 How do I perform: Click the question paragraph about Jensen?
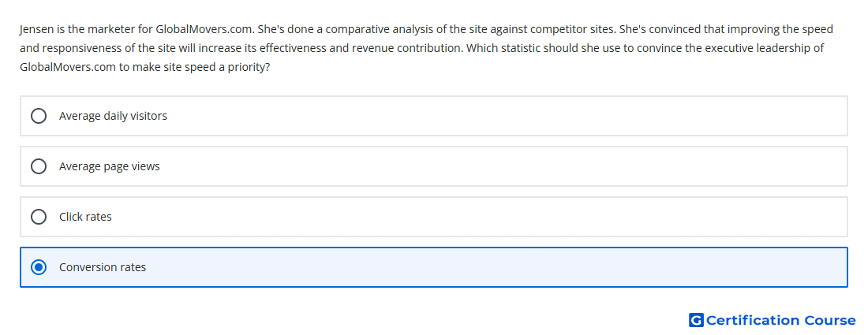(x=426, y=48)
